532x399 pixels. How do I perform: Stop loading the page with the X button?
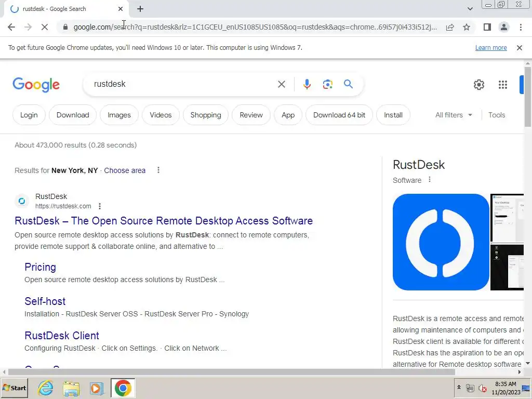[x=45, y=27]
